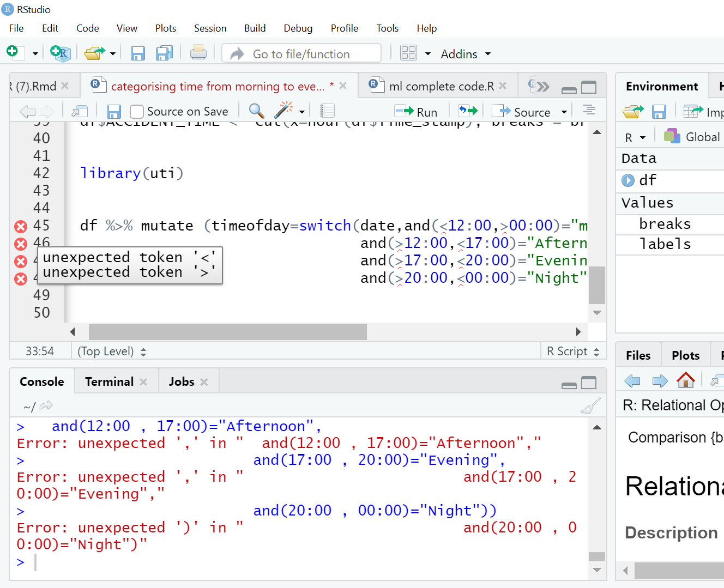Click the save icon in the source editor toolbar
The height and width of the screenshot is (588, 724).
coord(113,111)
